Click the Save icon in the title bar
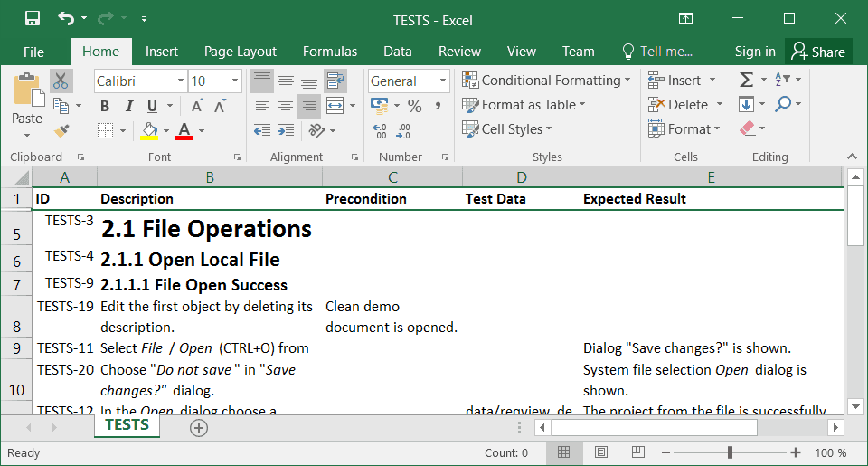The height and width of the screenshot is (466, 868). click(33, 19)
